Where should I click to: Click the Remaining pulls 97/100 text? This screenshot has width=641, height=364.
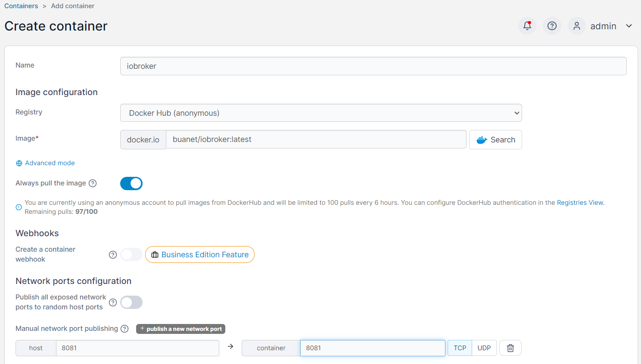(61, 212)
